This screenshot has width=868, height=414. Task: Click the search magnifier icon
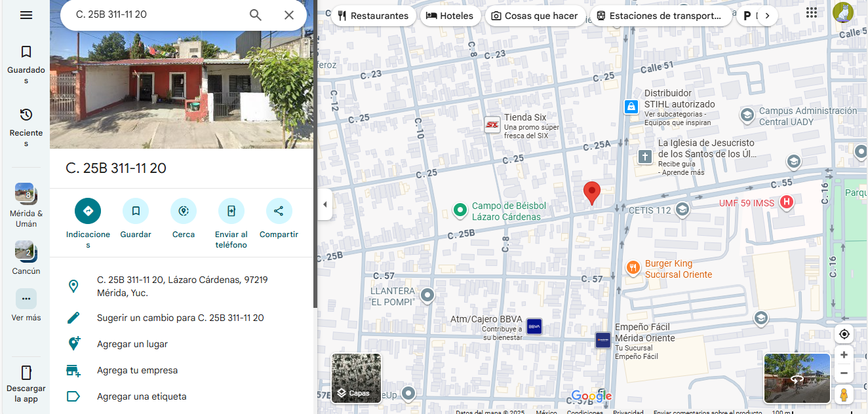(x=256, y=15)
